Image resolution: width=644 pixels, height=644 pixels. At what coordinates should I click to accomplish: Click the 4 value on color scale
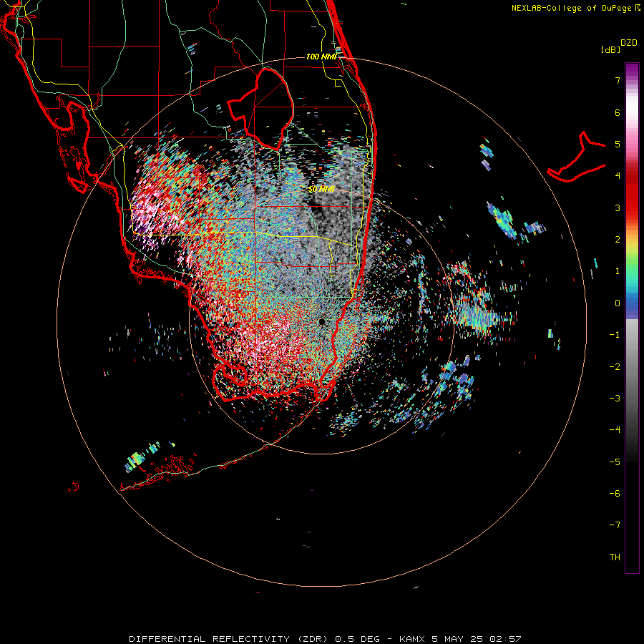pyautogui.click(x=618, y=176)
